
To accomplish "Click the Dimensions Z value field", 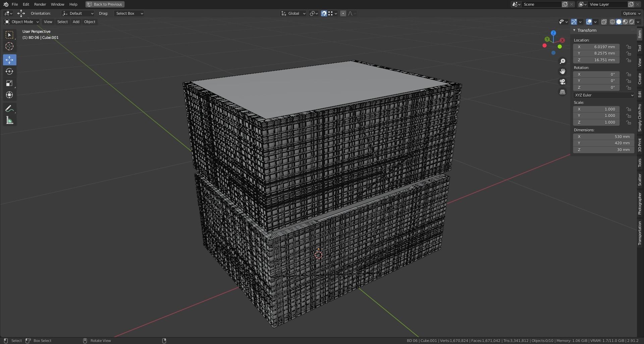I will click(x=604, y=150).
